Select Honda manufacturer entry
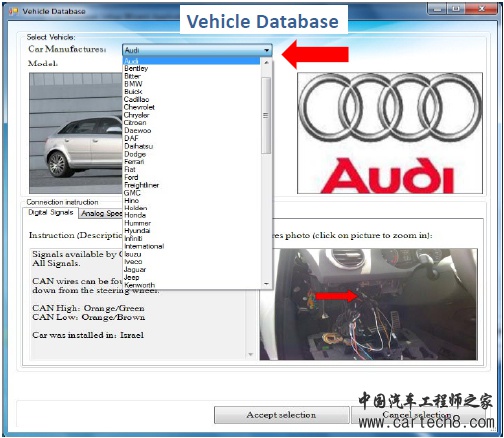 point(192,215)
